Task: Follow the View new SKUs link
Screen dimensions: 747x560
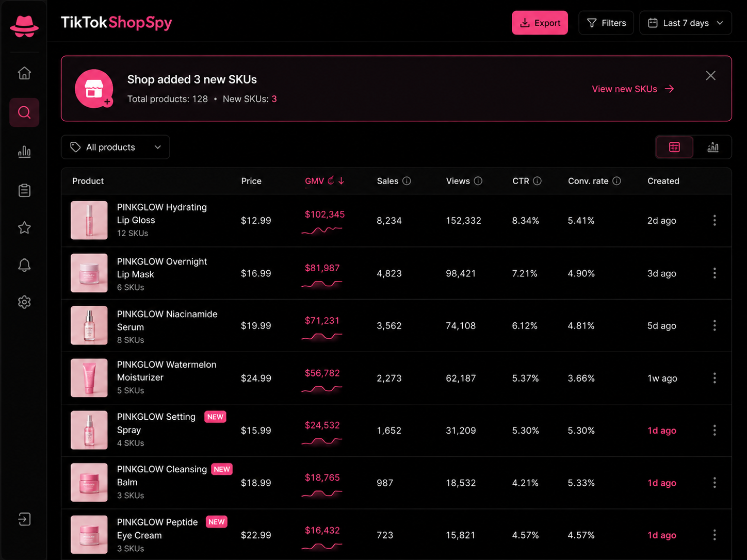Action: point(633,89)
